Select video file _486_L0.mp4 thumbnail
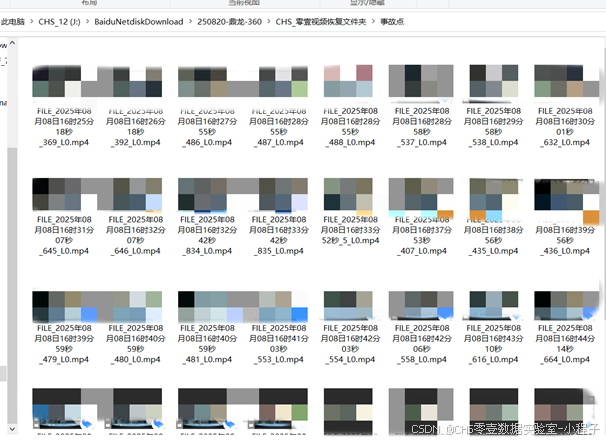 [202, 81]
